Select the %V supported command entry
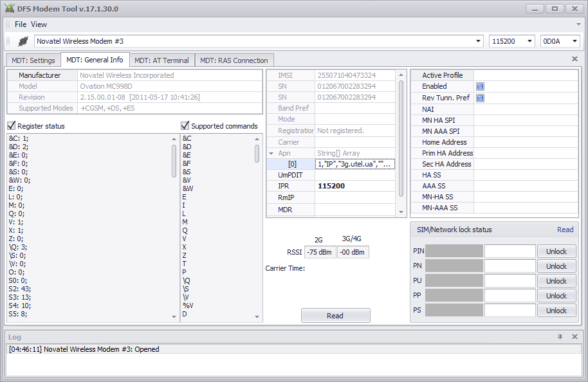 coord(188,305)
